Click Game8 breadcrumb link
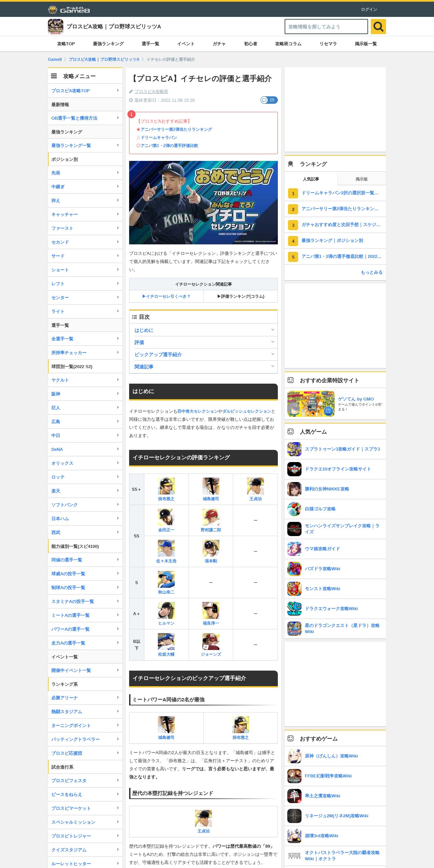 coord(55,59)
